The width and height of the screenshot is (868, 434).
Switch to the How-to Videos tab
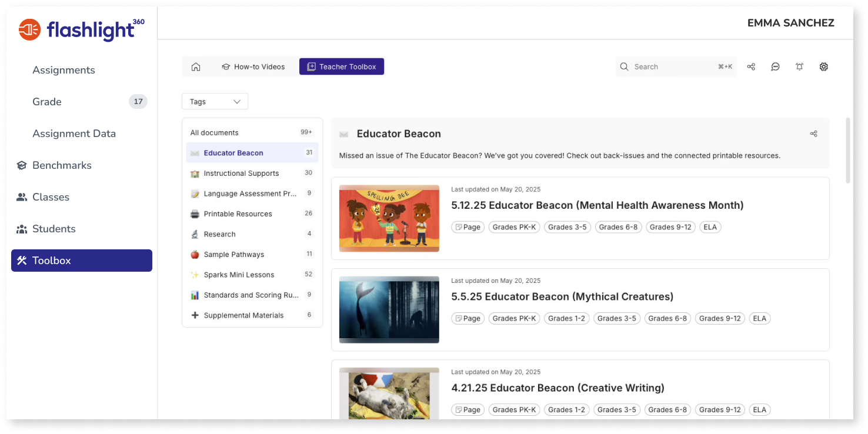253,67
